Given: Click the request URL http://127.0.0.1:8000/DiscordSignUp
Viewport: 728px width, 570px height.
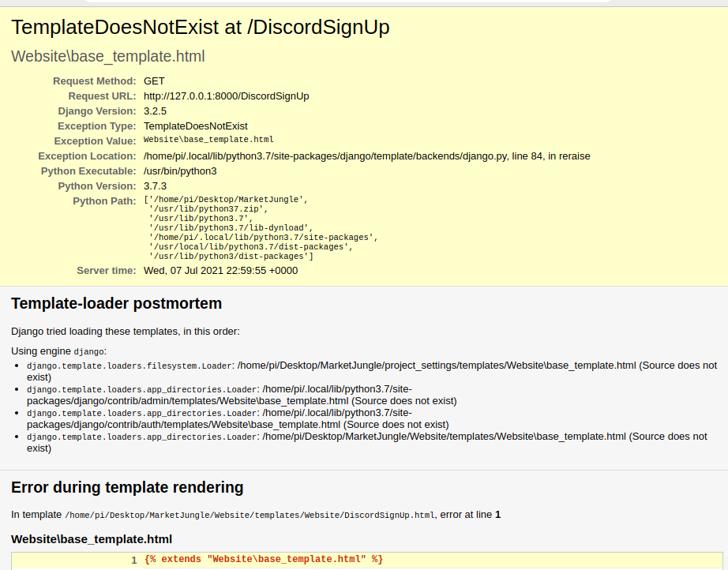Looking at the screenshot, I should tap(226, 96).
